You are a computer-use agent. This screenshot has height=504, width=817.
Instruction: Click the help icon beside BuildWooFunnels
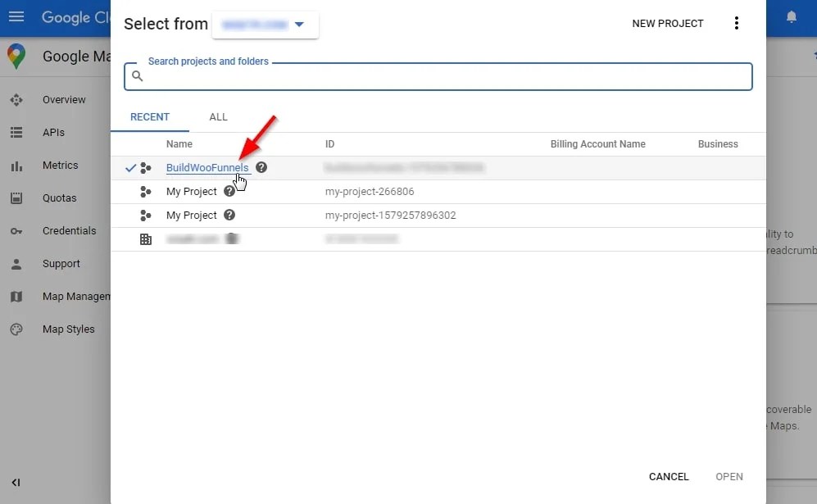coord(261,167)
